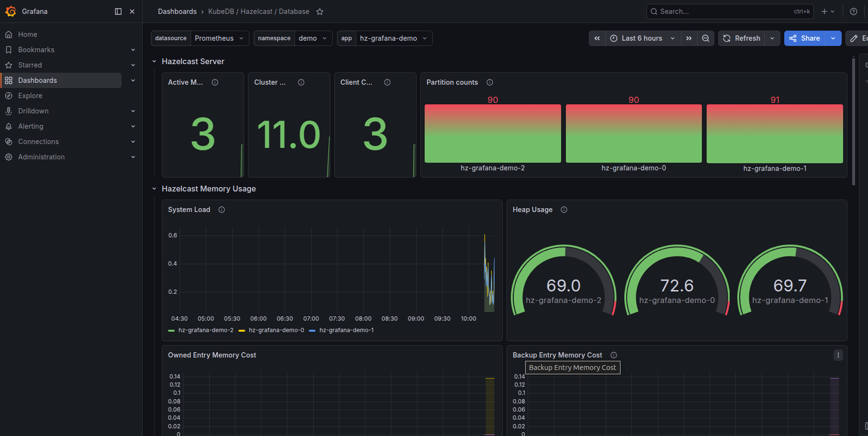This screenshot has height=436, width=868.
Task: Click the Refresh button
Action: pyautogui.click(x=742, y=38)
